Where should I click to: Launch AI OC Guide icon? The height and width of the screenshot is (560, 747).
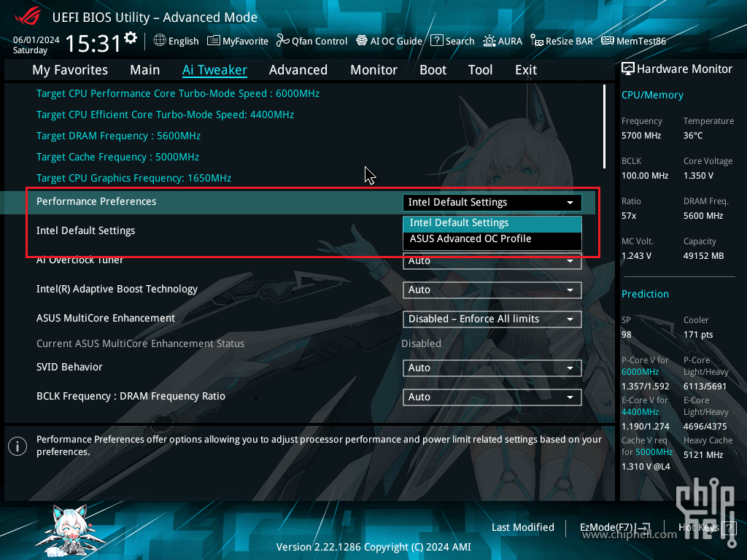362,41
